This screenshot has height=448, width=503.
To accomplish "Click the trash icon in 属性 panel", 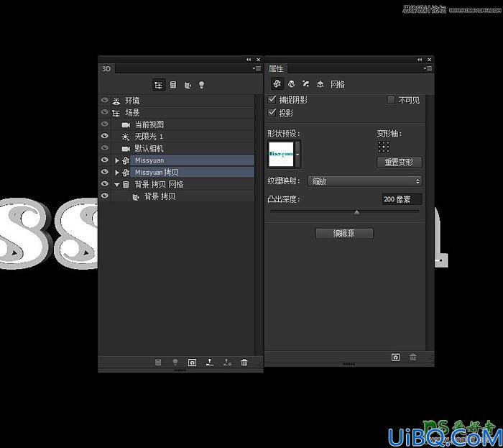I will click(x=413, y=357).
